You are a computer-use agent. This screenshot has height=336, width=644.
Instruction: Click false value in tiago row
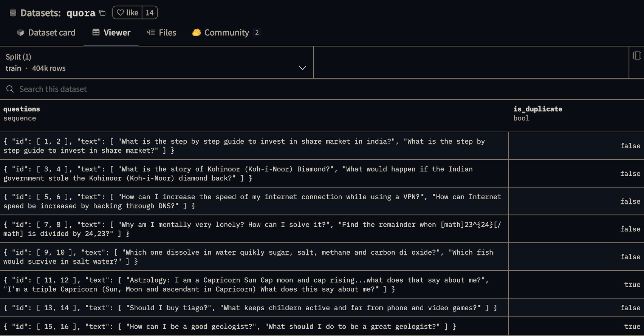click(630, 308)
